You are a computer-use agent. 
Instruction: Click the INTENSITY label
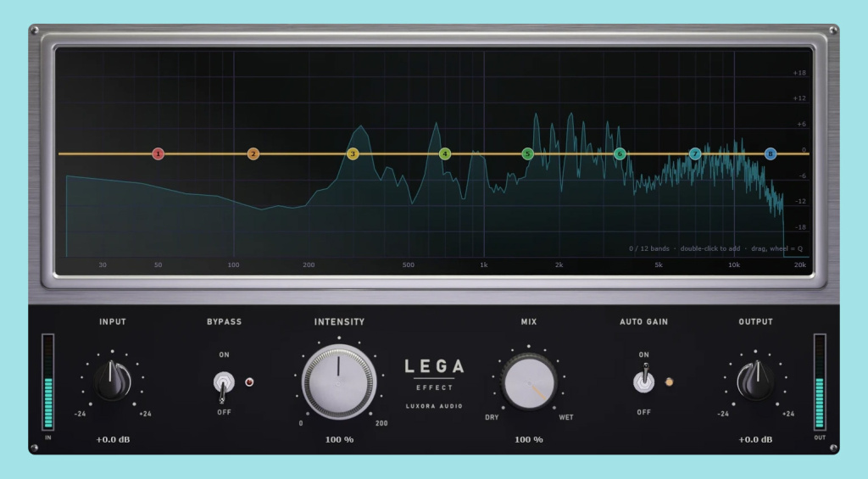pos(339,321)
